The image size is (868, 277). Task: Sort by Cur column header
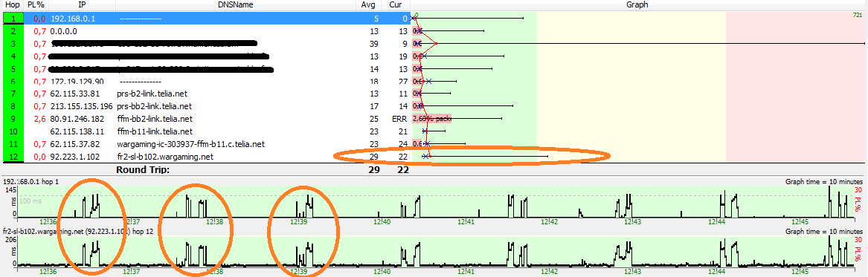click(395, 4)
